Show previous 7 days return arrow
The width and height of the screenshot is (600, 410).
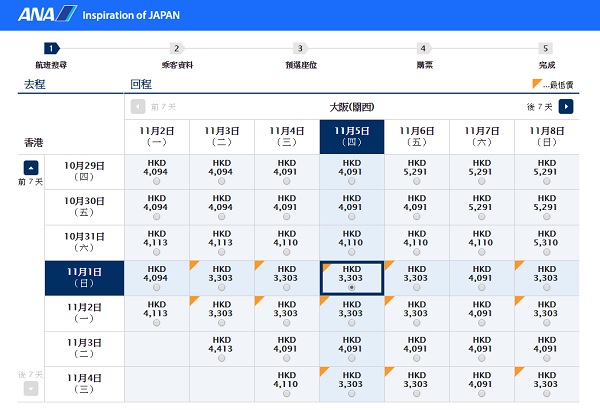pos(138,106)
